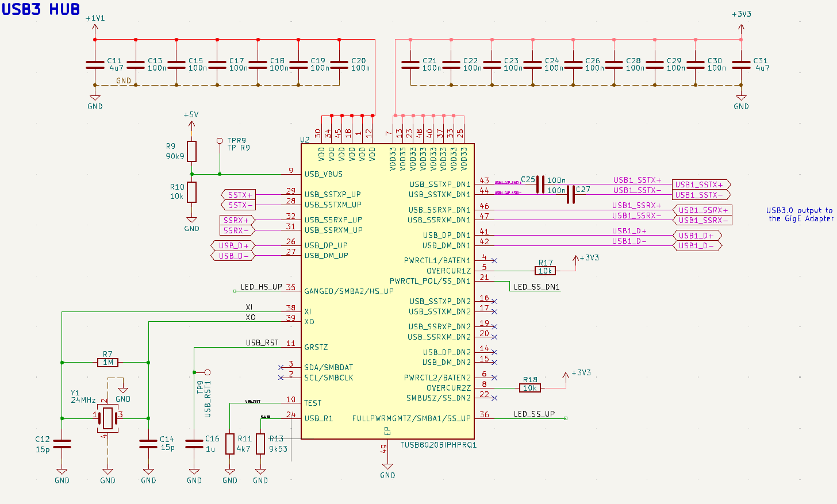
Task: Click the C27 100n series capacitor
Action: pyautogui.click(x=570, y=195)
